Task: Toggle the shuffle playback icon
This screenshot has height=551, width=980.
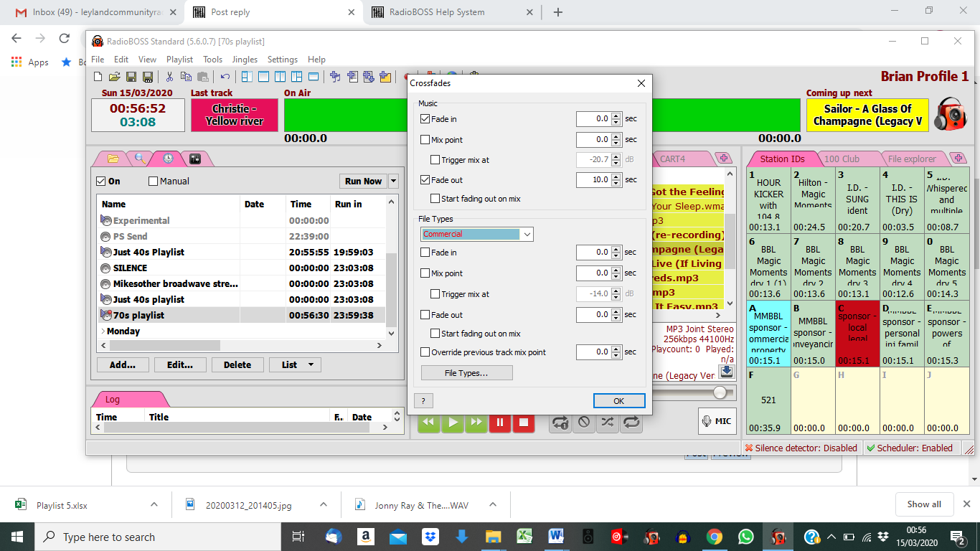Action: pyautogui.click(x=608, y=423)
